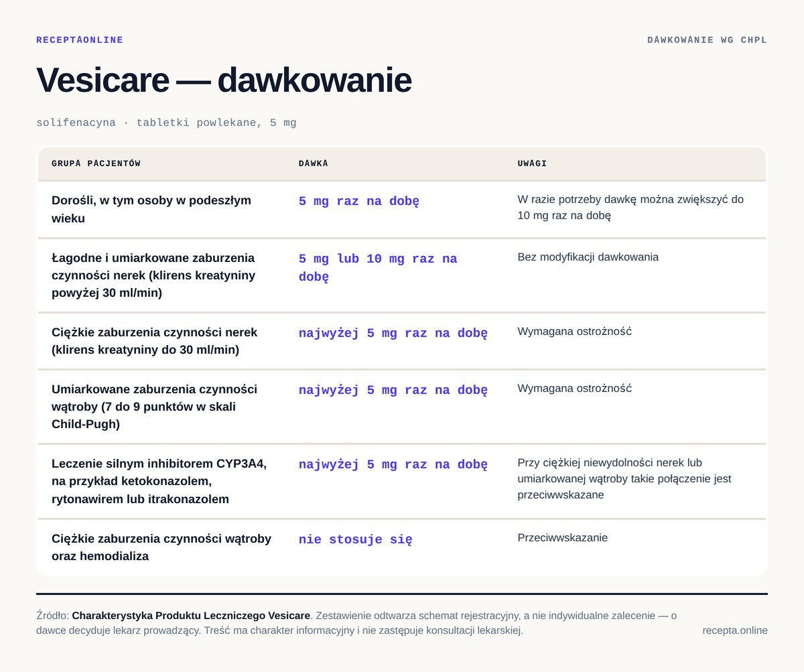Click the GRUPA PACJENTÓW column header
Screen dimensions: 804x672
96,163
